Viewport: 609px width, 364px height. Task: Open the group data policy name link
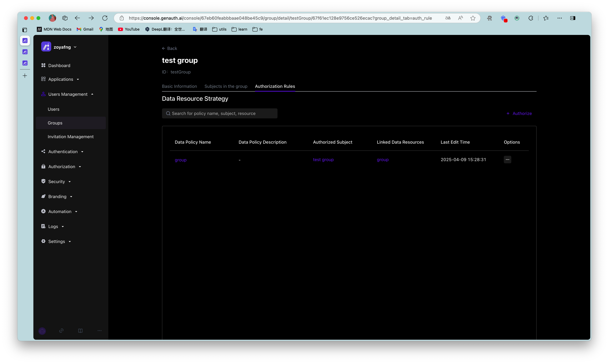click(x=181, y=160)
